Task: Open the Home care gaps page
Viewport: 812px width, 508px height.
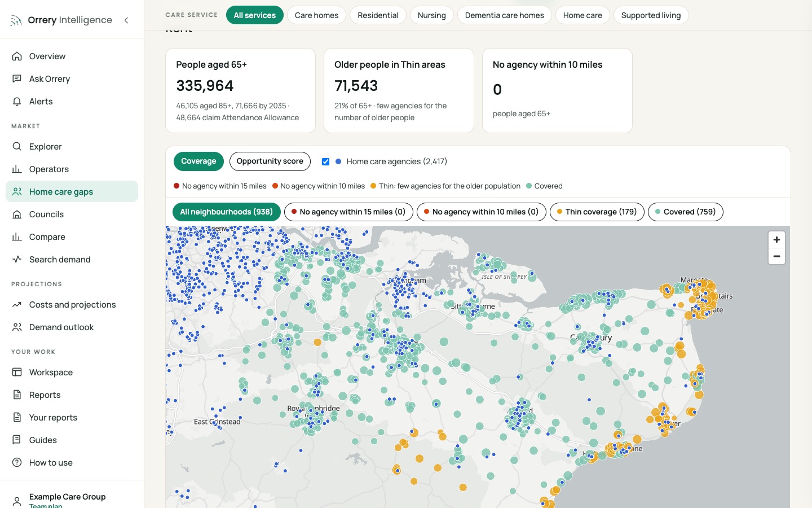Action: (72, 192)
